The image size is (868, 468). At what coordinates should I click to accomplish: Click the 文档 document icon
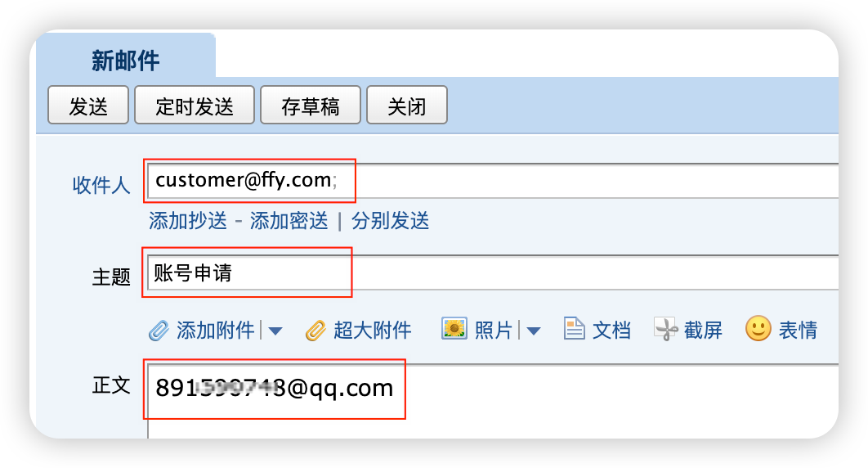coord(574,328)
